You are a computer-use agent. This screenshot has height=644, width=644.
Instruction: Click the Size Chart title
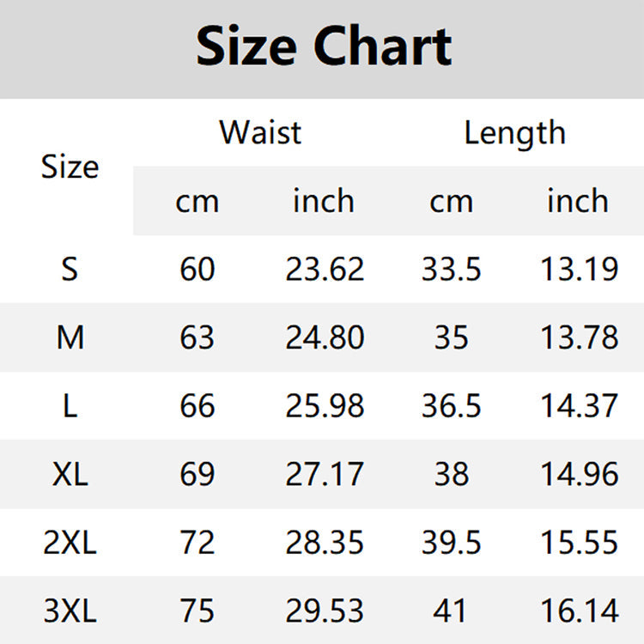coord(323,47)
